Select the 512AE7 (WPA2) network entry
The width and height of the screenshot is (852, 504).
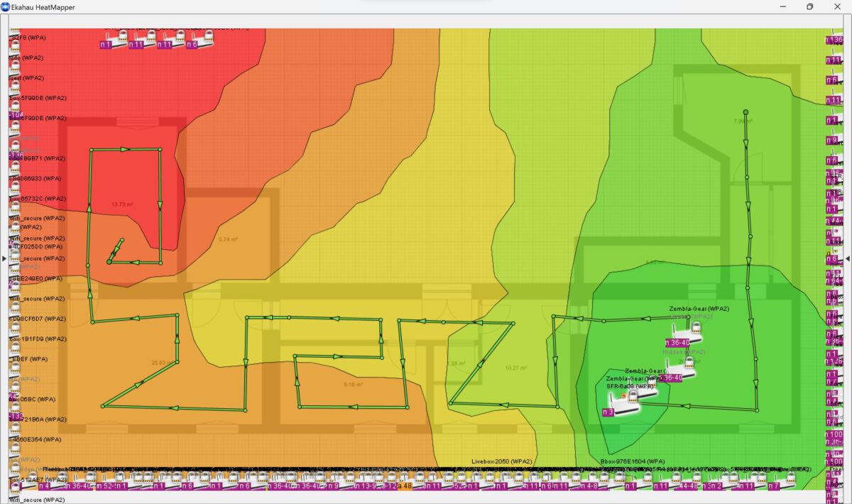(x=37, y=480)
